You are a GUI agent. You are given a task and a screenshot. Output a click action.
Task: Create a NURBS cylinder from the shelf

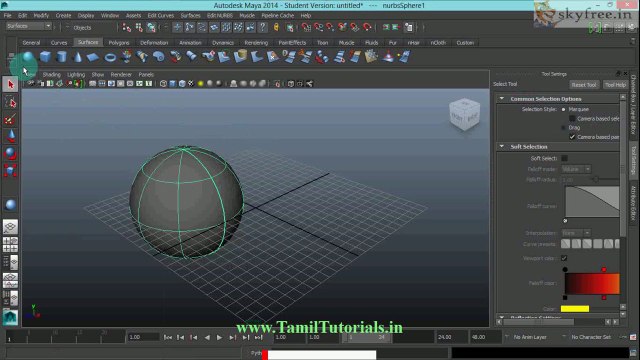click(62, 57)
